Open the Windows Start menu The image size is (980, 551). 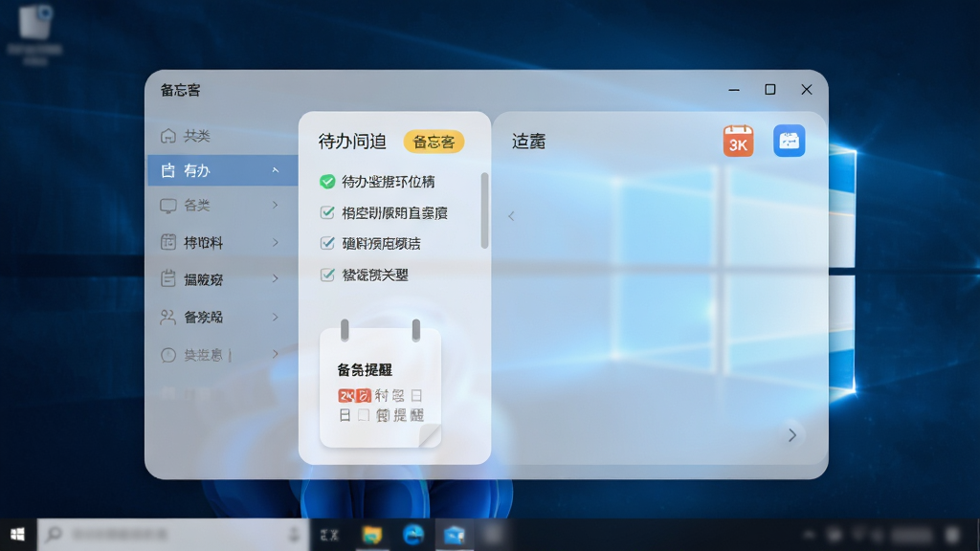pos(17,535)
